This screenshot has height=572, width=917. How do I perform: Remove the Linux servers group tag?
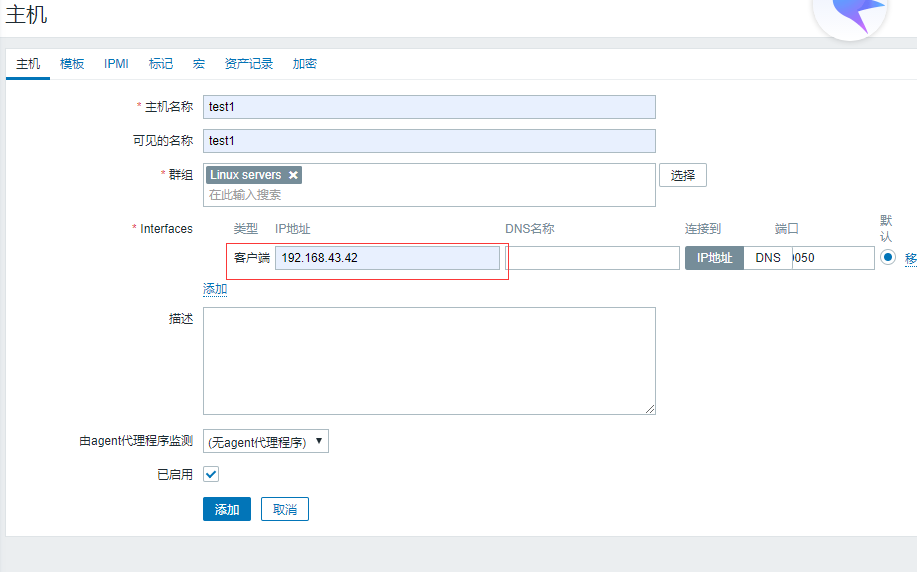click(293, 175)
